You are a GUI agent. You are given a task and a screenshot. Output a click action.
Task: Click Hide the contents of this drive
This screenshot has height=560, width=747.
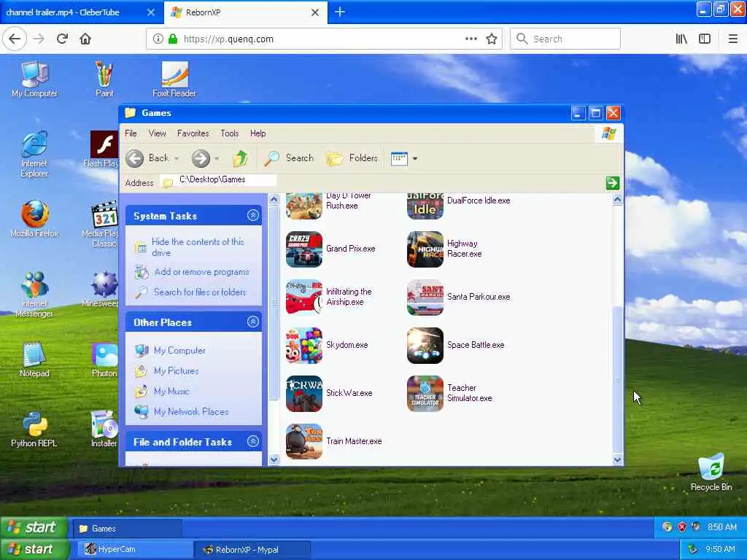[198, 247]
